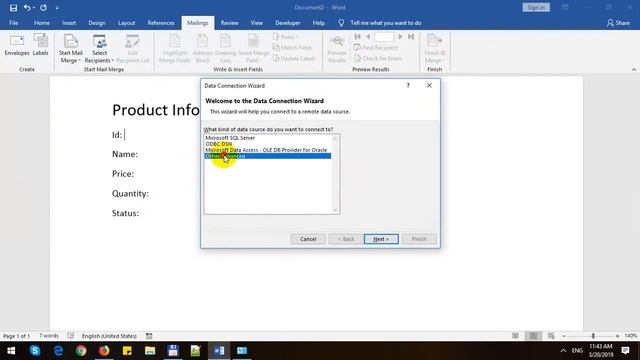Viewport: 640px width, 360px height.
Task: Select the Review tab
Action: (x=229, y=23)
